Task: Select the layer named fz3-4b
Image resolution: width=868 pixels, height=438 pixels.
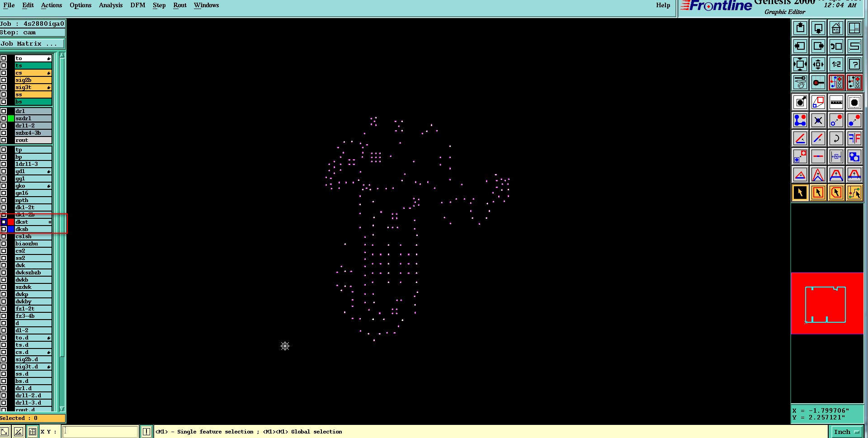Action: 33,316
